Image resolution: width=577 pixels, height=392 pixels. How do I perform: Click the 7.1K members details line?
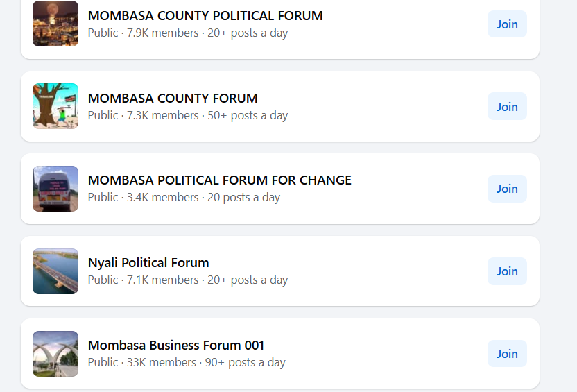[x=188, y=280]
